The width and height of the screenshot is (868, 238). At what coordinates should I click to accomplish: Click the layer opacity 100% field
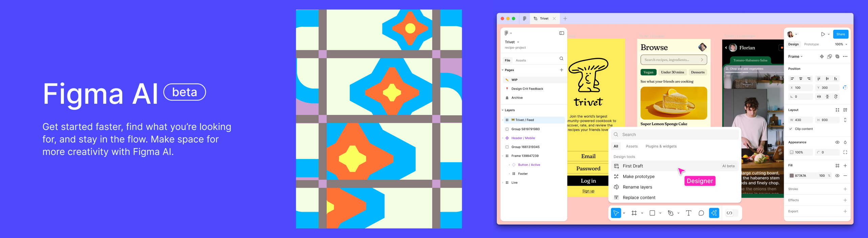(x=800, y=152)
